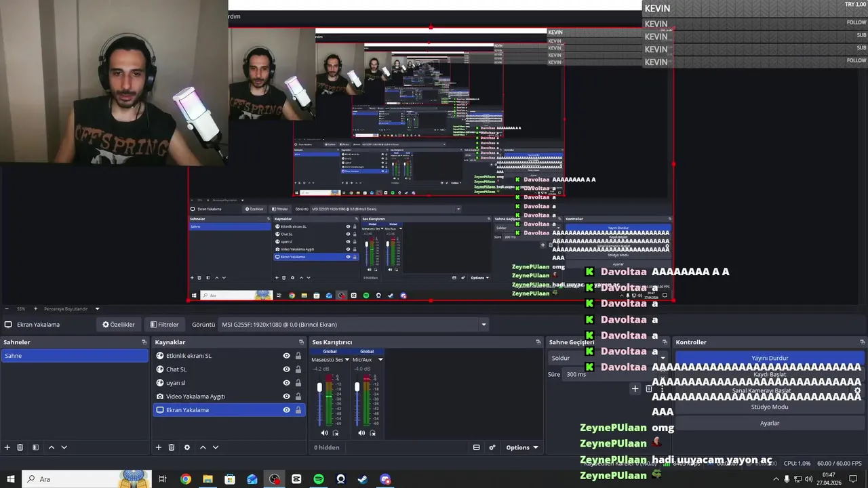Toggle monitoring headphone icon for Mic/Aux

point(372,433)
